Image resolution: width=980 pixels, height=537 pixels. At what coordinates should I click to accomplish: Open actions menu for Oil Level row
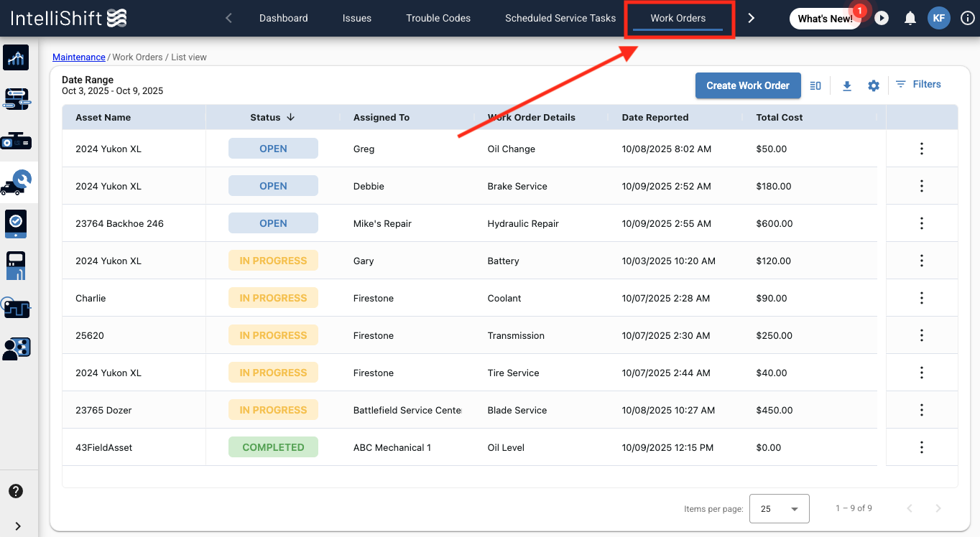pyautogui.click(x=922, y=447)
